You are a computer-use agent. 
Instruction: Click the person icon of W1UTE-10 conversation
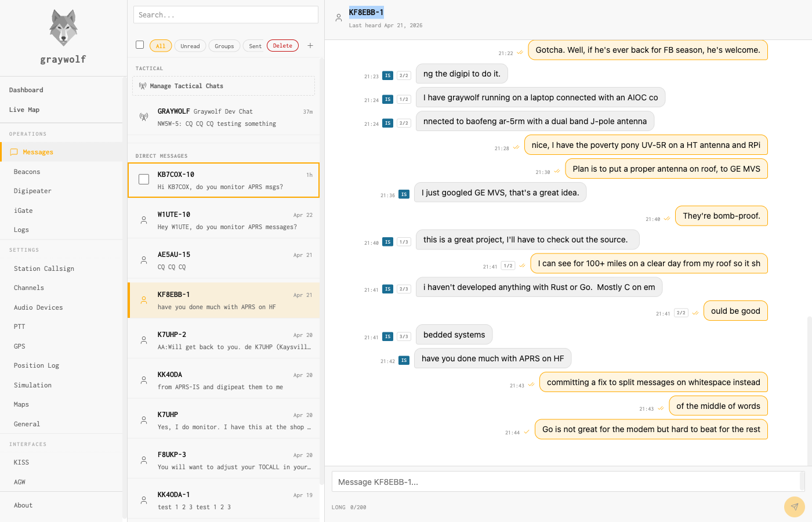point(144,220)
